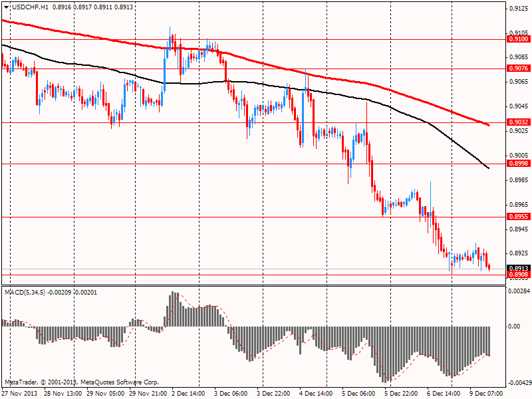
Task: Click the 28 Nov 13:00 time label
Action: pyautogui.click(x=63, y=394)
